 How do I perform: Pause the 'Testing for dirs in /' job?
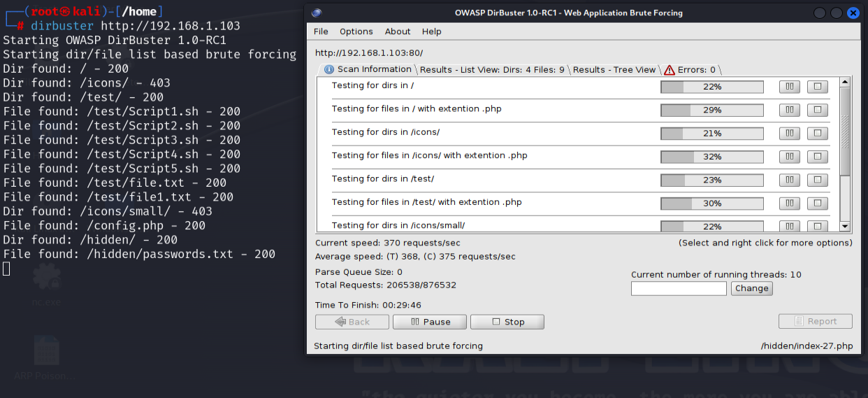pos(790,87)
